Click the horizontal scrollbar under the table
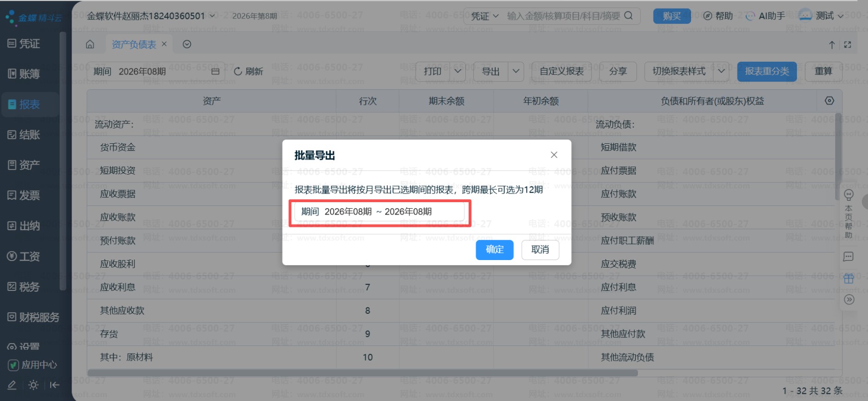This screenshot has width=868, height=401. 363,373
